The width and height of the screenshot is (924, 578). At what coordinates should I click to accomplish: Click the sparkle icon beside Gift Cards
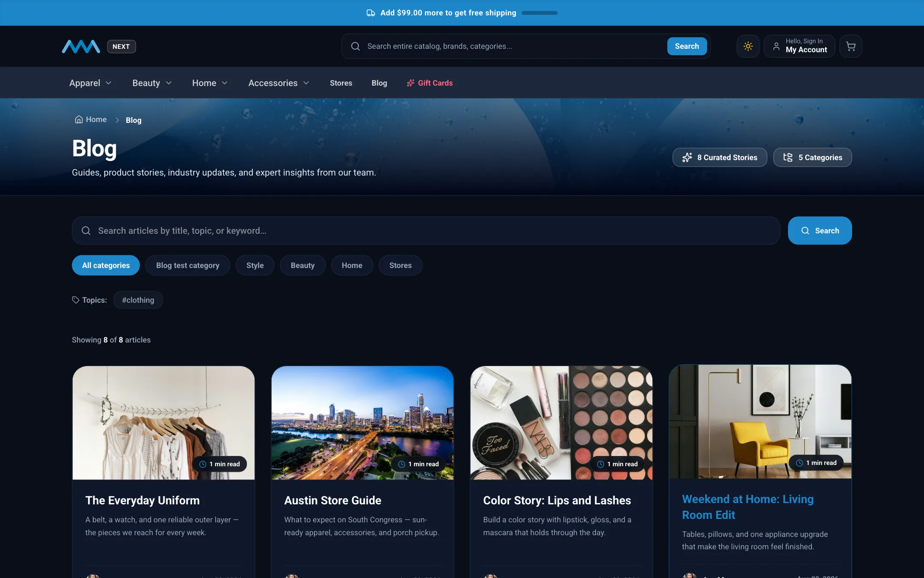pos(411,83)
